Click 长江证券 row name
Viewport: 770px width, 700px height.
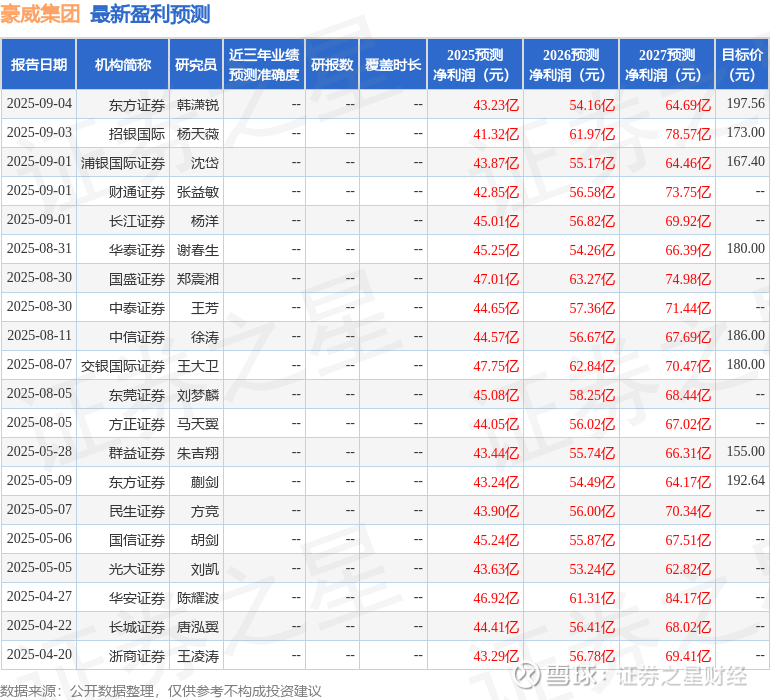coord(137,221)
